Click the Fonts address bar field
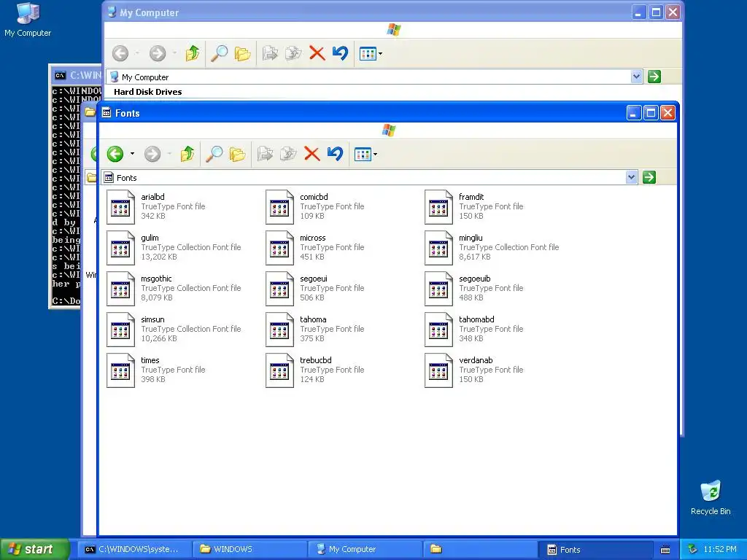 (x=365, y=178)
